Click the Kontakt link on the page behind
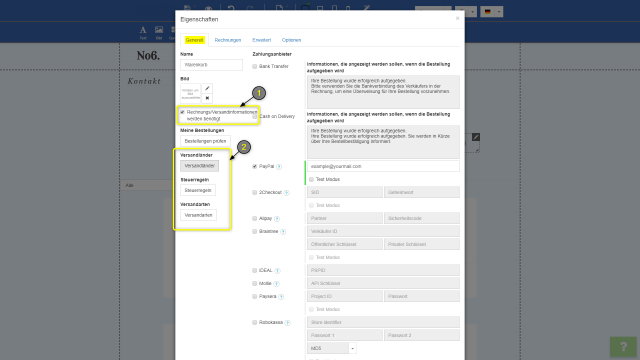640x360 pixels. (x=144, y=81)
